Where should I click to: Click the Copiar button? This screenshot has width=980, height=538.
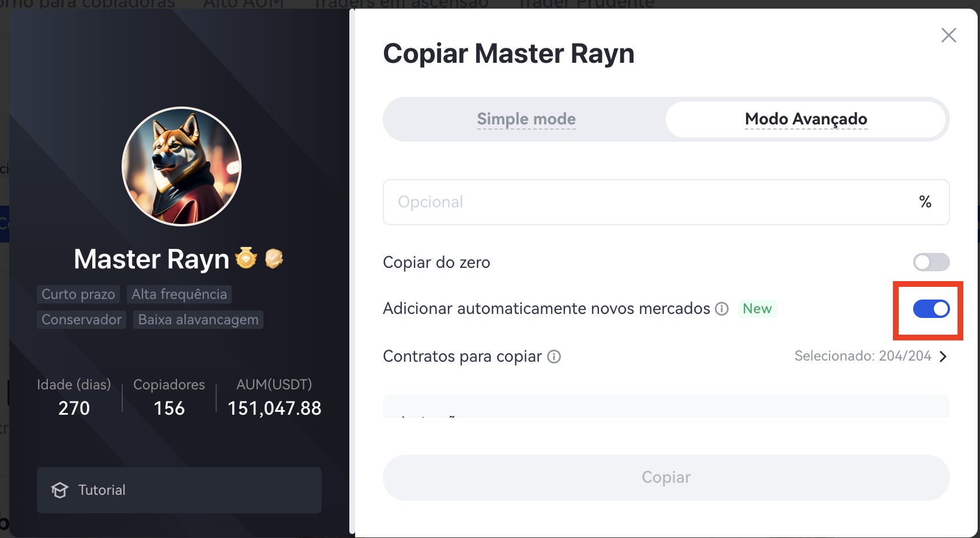[666, 478]
